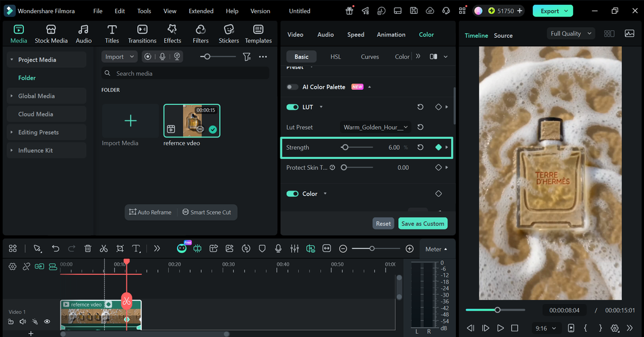Zoom out the timeline with minus icon
Viewport: 644px width, 337px height.
tap(343, 249)
